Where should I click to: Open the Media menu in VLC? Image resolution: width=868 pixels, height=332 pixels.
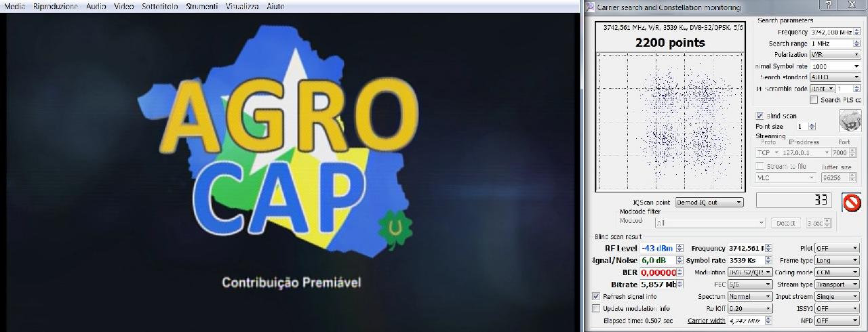pos(15,6)
